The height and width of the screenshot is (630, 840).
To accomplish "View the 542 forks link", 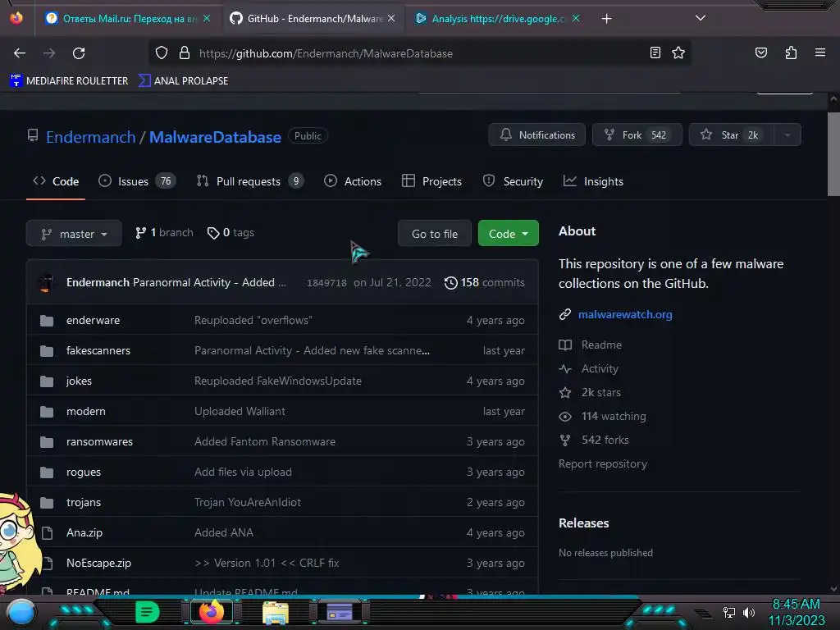I will coord(594,440).
